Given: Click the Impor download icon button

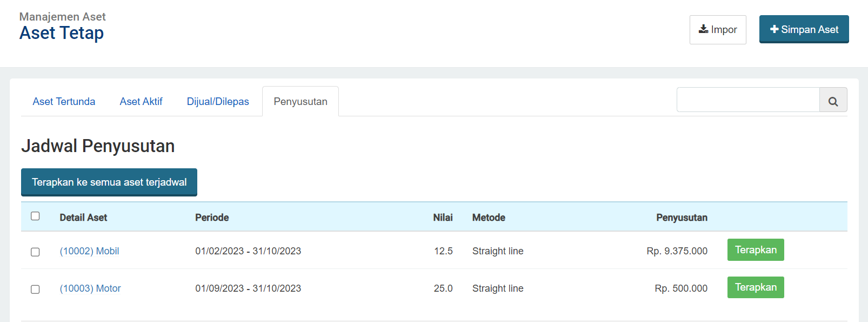Looking at the screenshot, I should (718, 30).
